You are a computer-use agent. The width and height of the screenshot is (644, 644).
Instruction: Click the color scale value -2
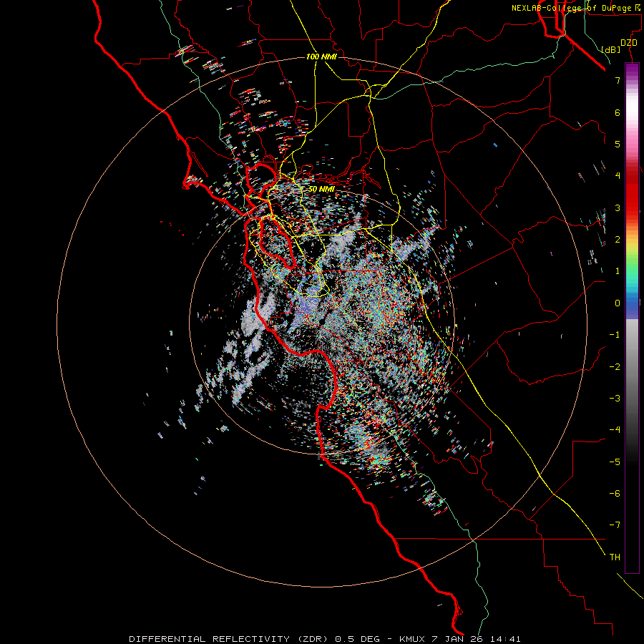click(615, 367)
